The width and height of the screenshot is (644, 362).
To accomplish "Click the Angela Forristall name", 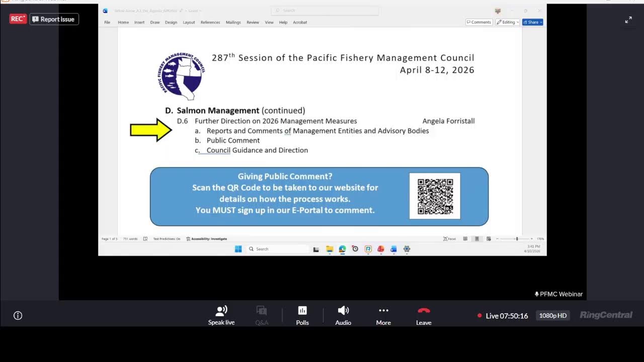I will coord(448,121).
